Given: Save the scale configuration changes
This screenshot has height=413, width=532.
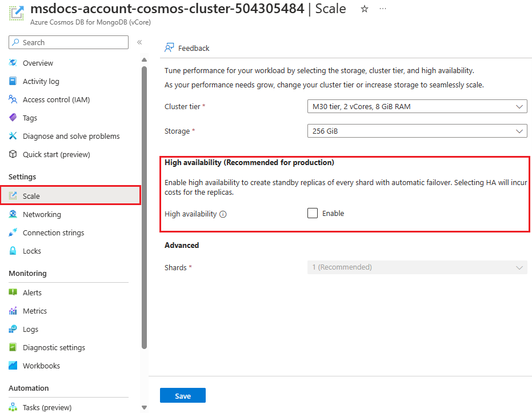Looking at the screenshot, I should (x=182, y=395).
